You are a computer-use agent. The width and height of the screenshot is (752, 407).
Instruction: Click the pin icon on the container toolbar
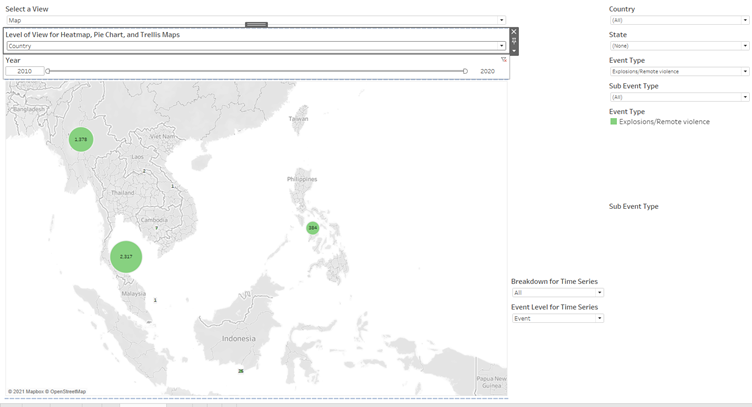click(514, 41)
